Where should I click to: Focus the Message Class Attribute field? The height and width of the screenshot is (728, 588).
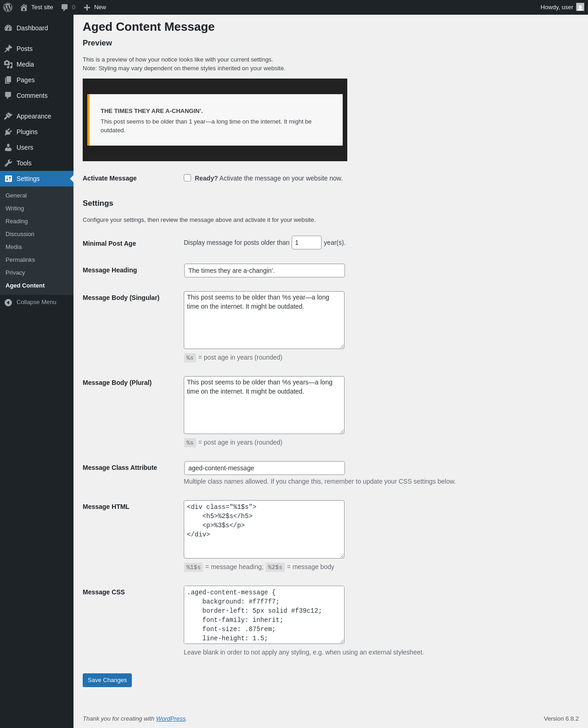pos(265,468)
